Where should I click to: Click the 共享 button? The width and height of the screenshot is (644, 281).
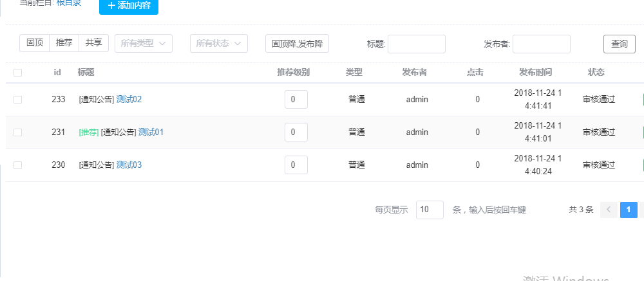tap(94, 43)
